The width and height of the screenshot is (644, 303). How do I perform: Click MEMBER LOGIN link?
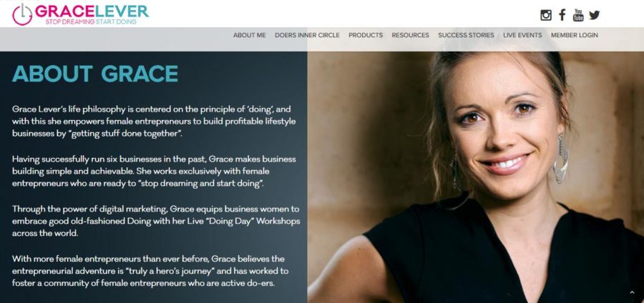574,35
